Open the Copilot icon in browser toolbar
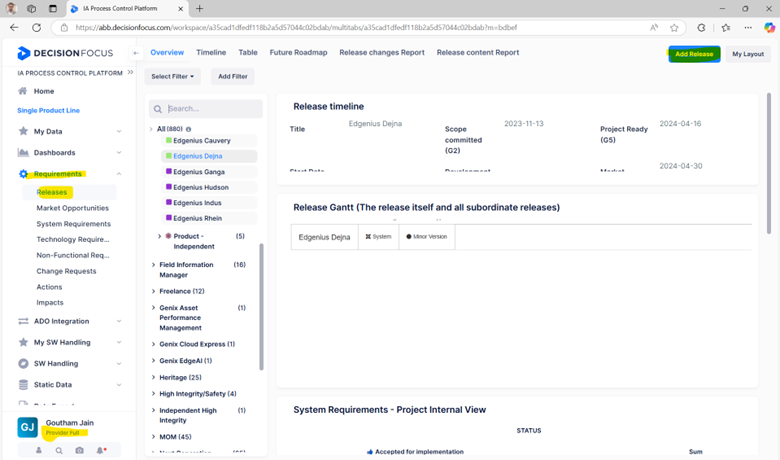Viewport: 780px width, 460px height. coord(769,27)
